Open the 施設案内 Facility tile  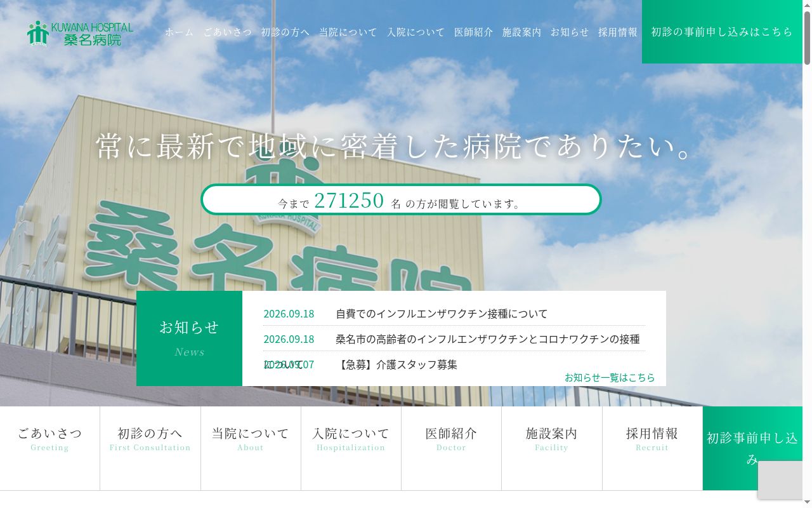[x=552, y=448]
